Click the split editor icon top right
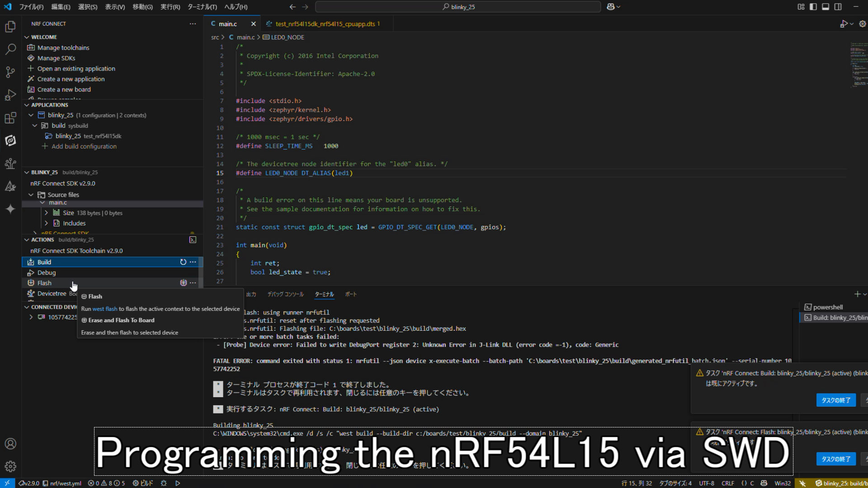The image size is (868, 488). 839,7
